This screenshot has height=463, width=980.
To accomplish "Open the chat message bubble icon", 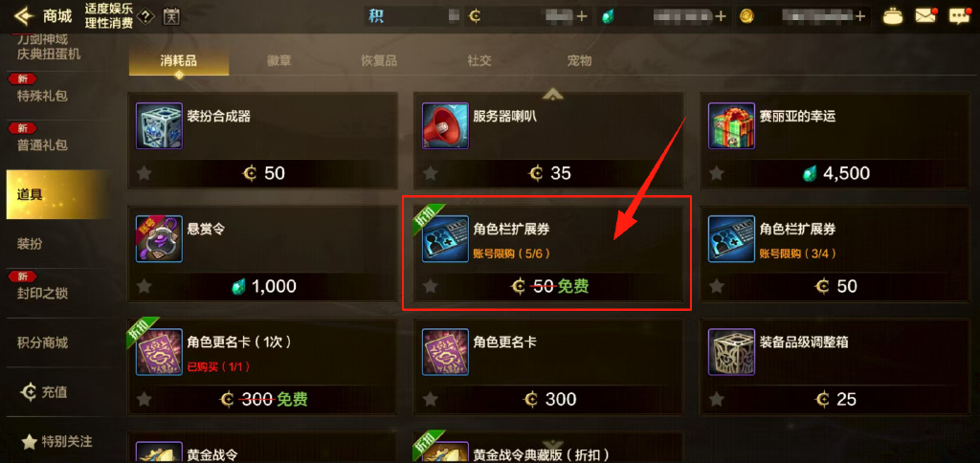I will (959, 16).
